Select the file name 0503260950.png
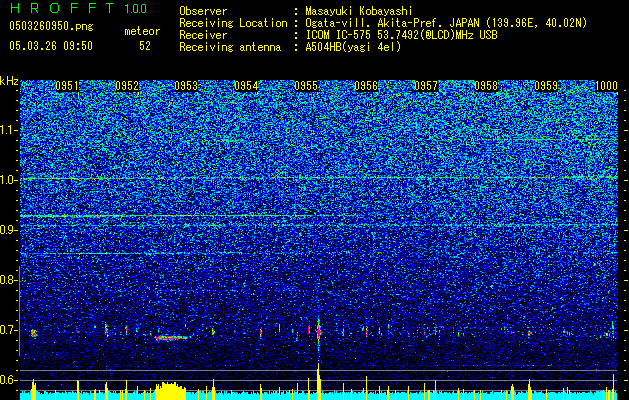 coord(51,26)
